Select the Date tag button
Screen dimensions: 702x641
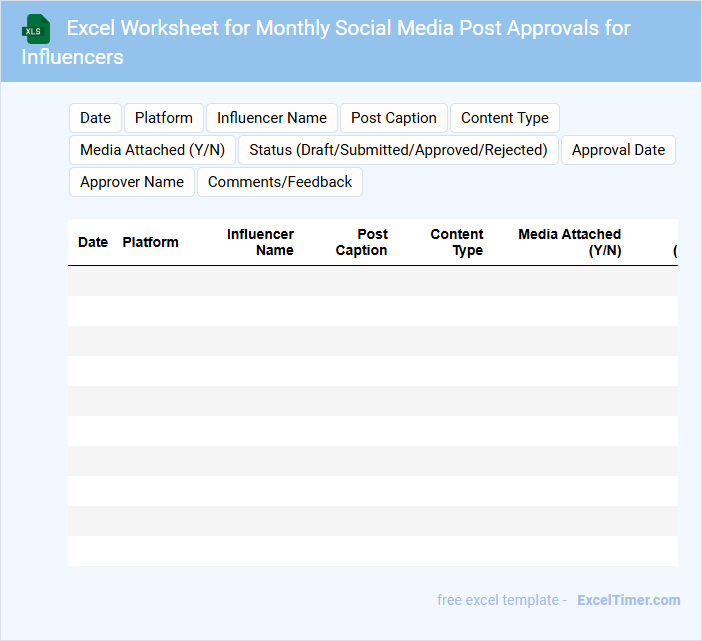[95, 118]
